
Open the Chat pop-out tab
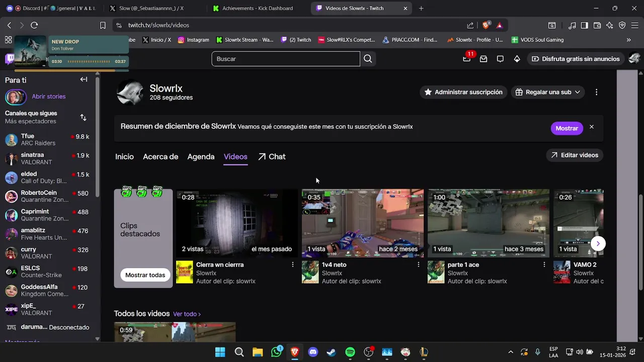pyautogui.click(x=272, y=156)
